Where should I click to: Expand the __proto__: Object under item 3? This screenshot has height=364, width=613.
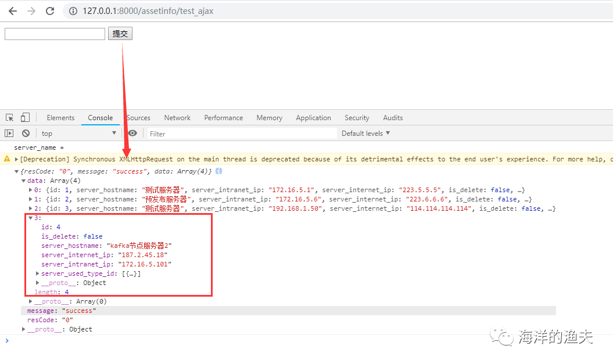pyautogui.click(x=38, y=283)
